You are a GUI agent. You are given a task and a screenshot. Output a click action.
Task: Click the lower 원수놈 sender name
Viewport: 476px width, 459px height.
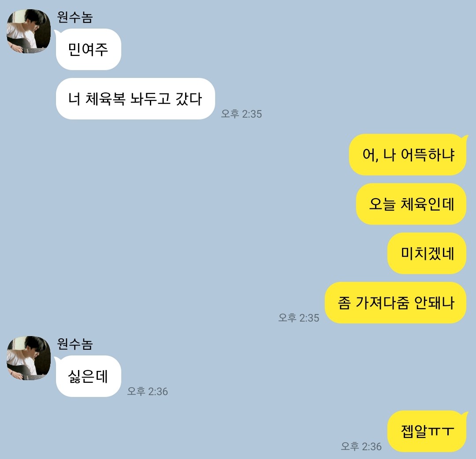[74, 344]
